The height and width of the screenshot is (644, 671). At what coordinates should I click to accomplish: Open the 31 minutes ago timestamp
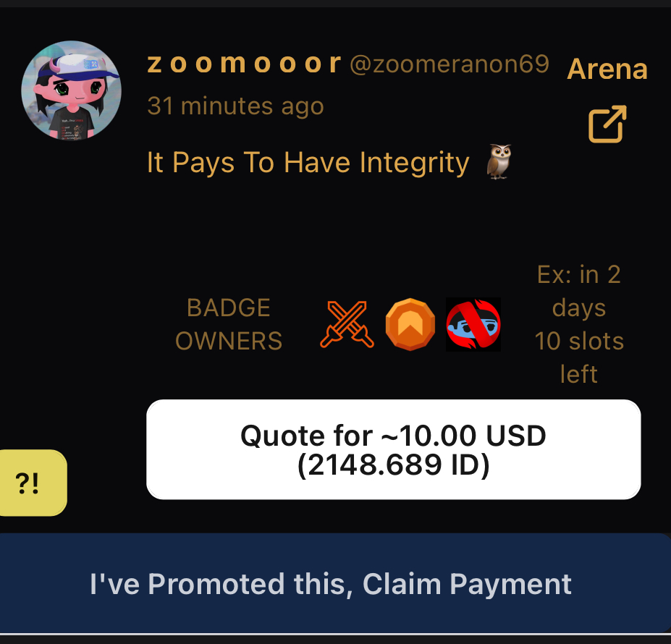(x=235, y=106)
